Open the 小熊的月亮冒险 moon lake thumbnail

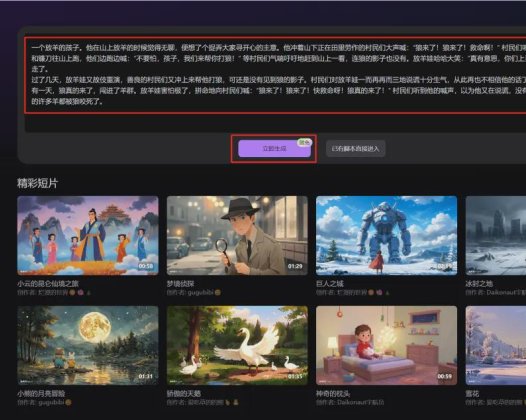[x=88, y=346]
